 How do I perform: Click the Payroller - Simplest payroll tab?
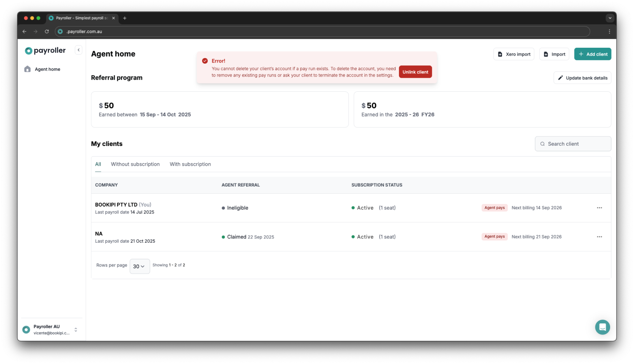(82, 18)
